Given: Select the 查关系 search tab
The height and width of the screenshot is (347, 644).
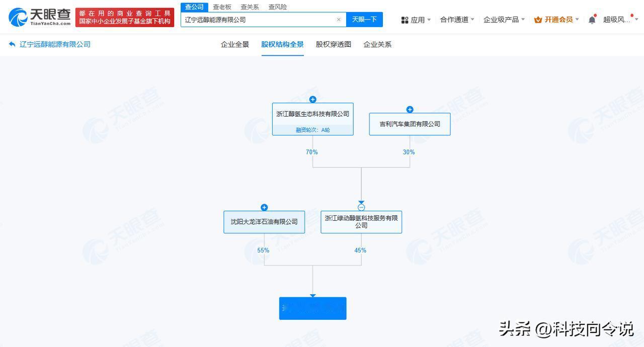Looking at the screenshot, I should (250, 7).
